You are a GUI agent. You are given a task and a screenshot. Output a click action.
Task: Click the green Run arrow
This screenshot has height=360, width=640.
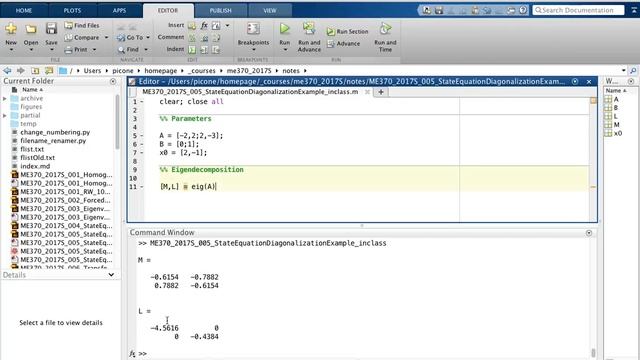pyautogui.click(x=284, y=29)
